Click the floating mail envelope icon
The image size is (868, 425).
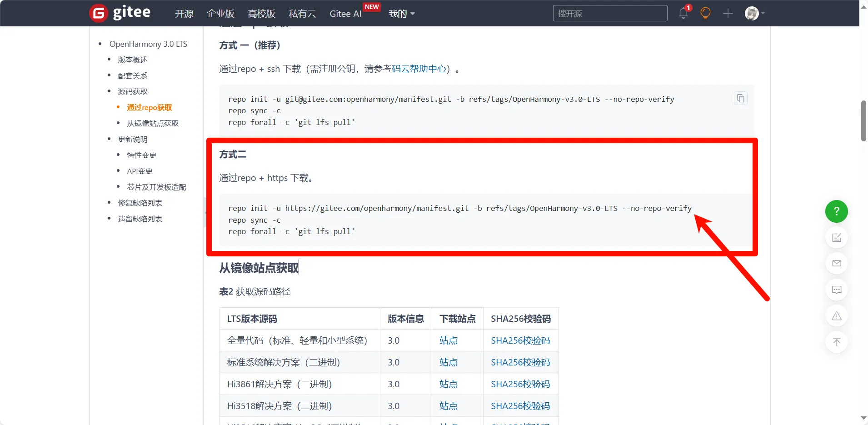[836, 264]
